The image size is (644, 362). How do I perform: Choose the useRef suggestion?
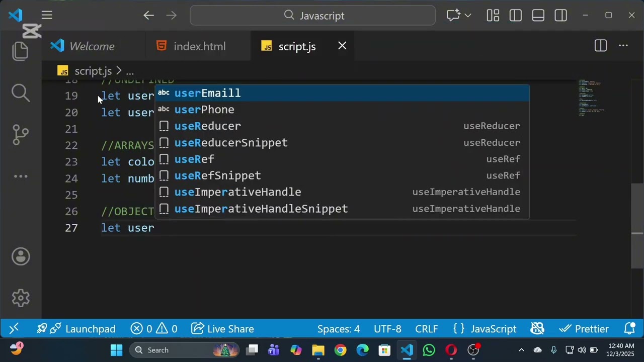(342, 159)
